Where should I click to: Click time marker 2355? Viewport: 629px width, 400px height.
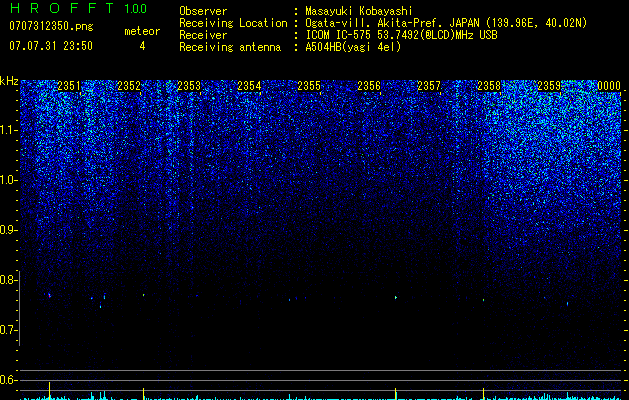[309, 86]
